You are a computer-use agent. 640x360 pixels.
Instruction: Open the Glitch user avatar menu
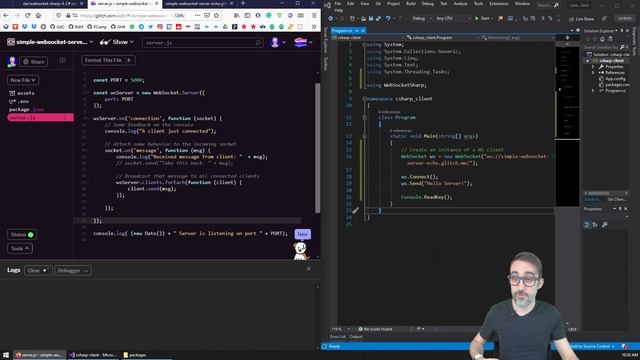coord(278,42)
